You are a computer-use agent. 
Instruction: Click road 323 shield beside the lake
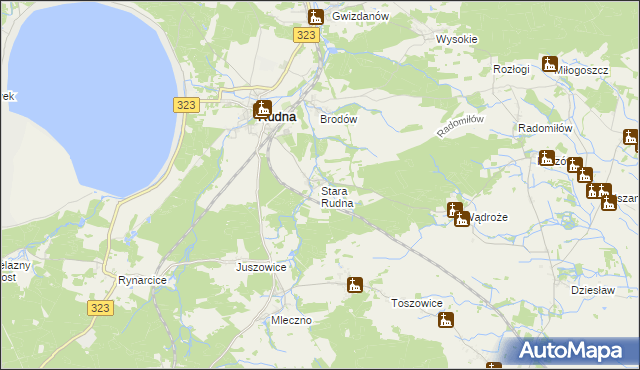tap(186, 105)
